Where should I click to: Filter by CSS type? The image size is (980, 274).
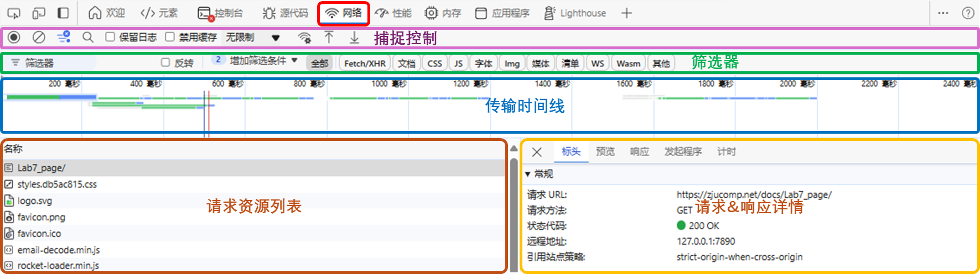(x=434, y=64)
